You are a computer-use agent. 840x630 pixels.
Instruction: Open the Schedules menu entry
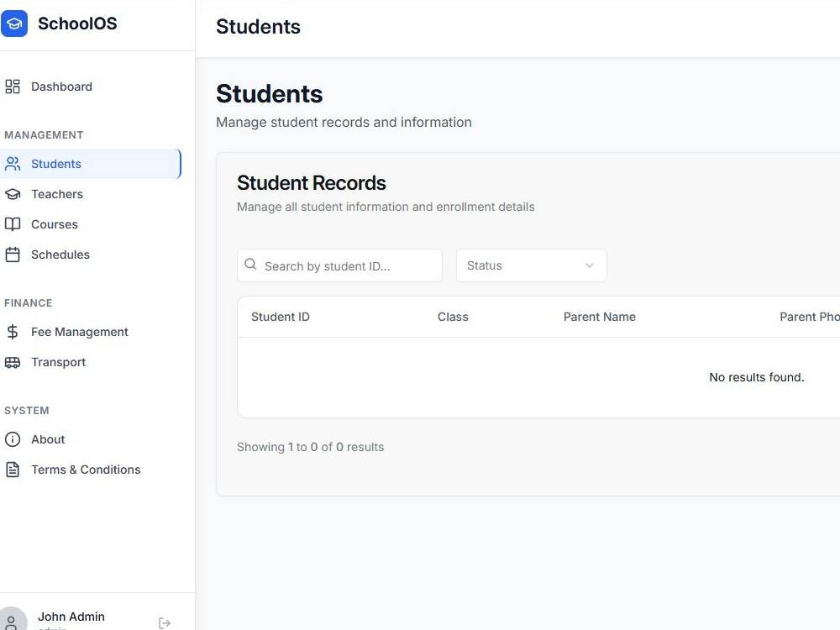click(x=91, y=255)
